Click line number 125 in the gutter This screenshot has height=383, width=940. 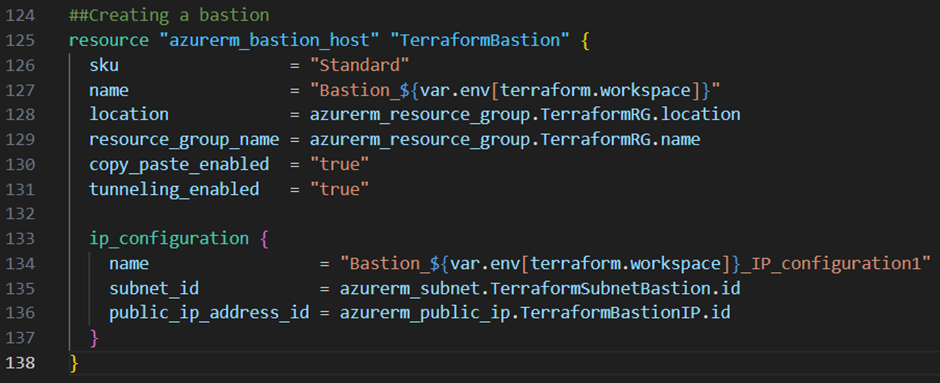[x=20, y=40]
